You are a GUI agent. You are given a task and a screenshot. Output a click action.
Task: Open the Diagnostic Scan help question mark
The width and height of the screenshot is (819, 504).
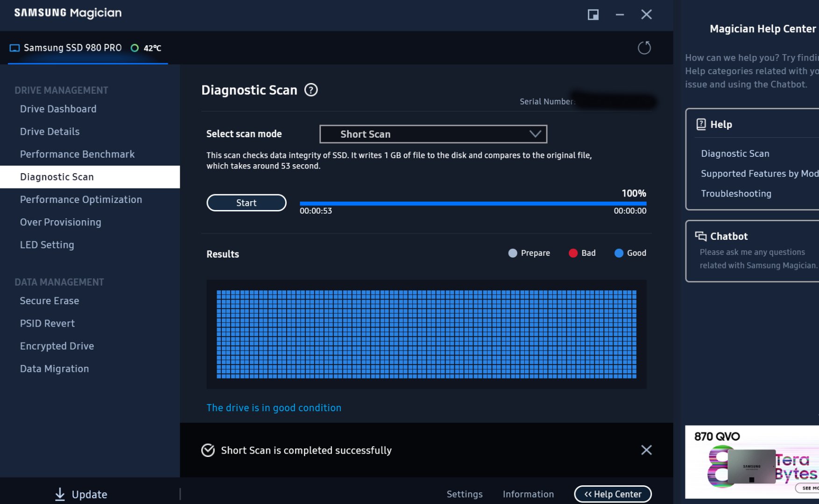click(x=311, y=90)
